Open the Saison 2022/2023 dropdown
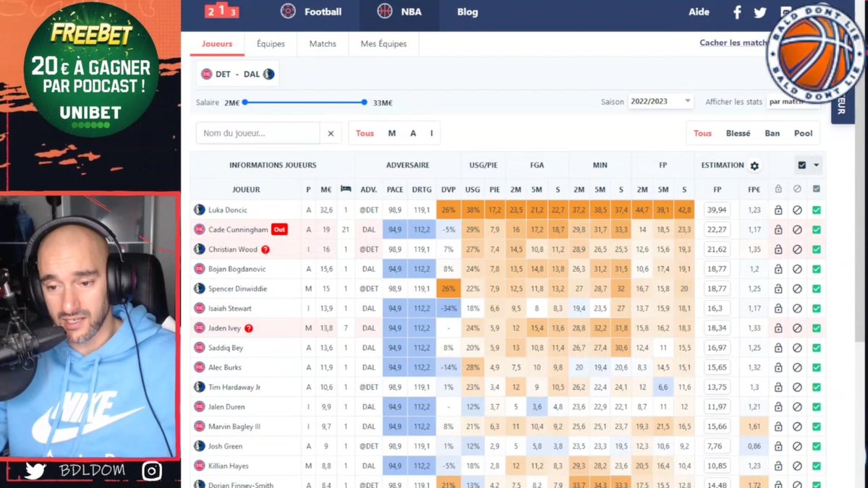868x488 pixels. point(660,101)
